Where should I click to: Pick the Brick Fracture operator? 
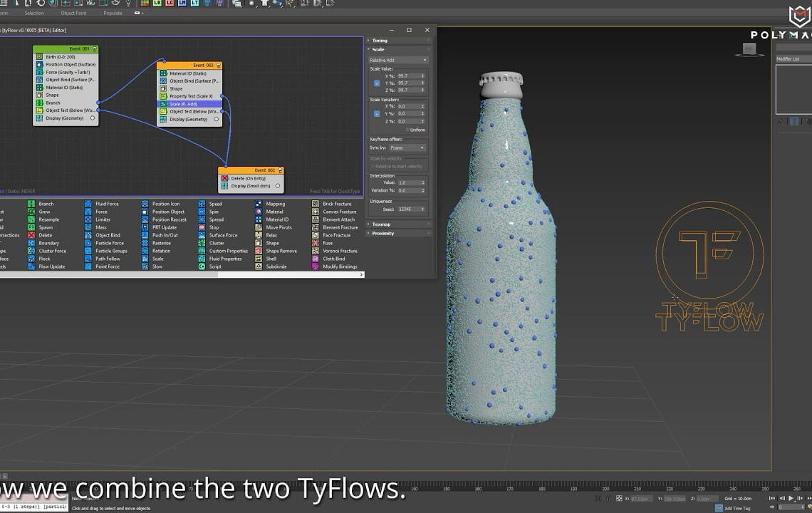pos(332,204)
